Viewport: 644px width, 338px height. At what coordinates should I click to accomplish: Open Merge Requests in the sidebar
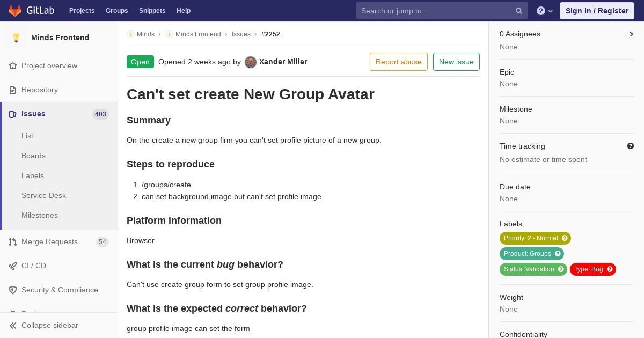[x=59, y=242]
